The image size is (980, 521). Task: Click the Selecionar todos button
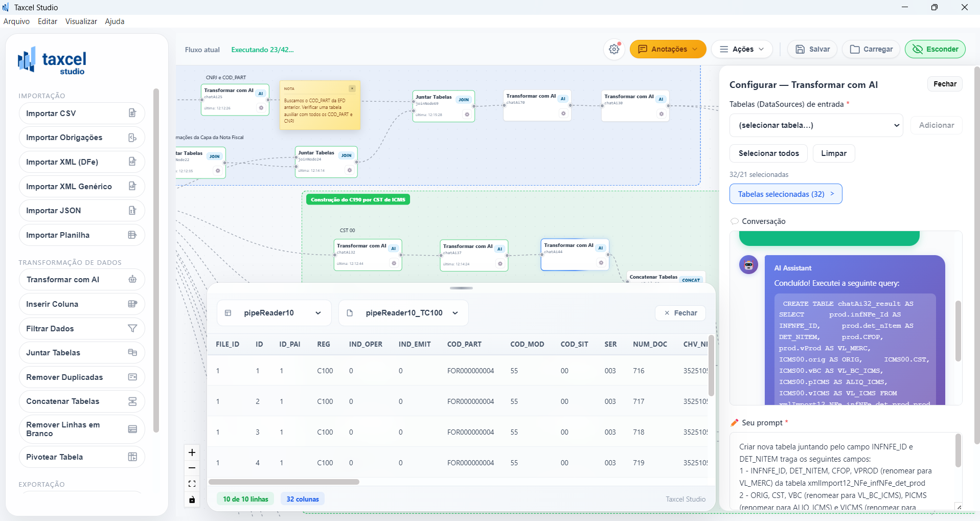[768, 153]
